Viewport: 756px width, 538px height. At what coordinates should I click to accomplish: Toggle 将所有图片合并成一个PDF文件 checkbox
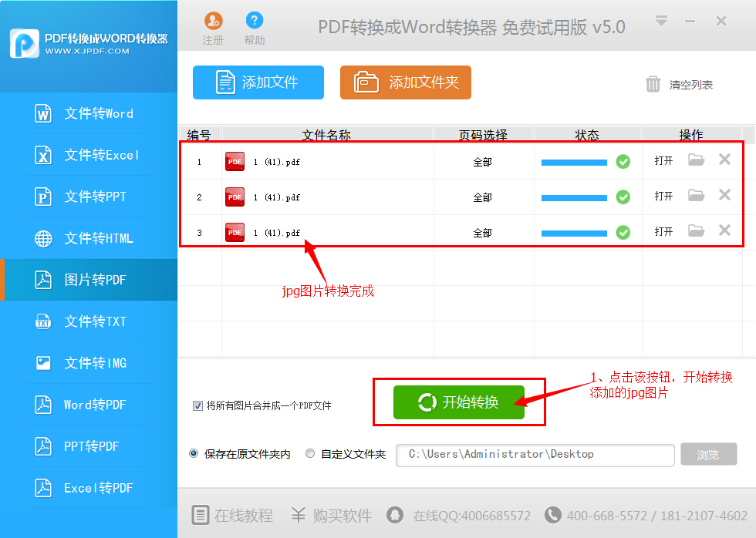197,405
